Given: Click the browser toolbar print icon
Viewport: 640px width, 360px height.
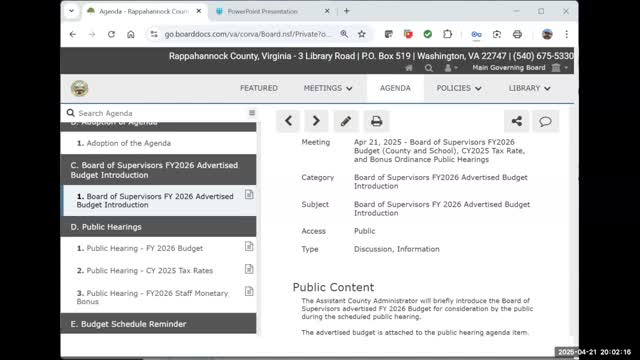Looking at the screenshot, I should point(517,34).
